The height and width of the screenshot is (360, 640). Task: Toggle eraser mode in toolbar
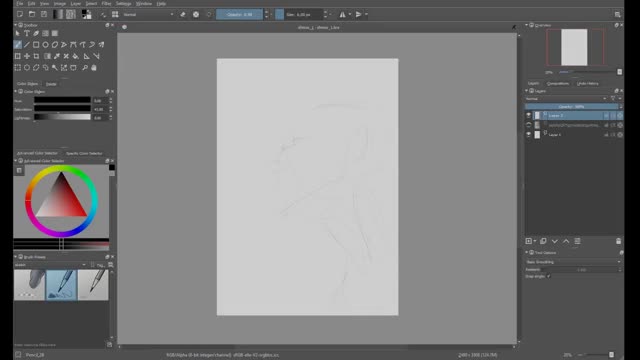click(x=183, y=14)
